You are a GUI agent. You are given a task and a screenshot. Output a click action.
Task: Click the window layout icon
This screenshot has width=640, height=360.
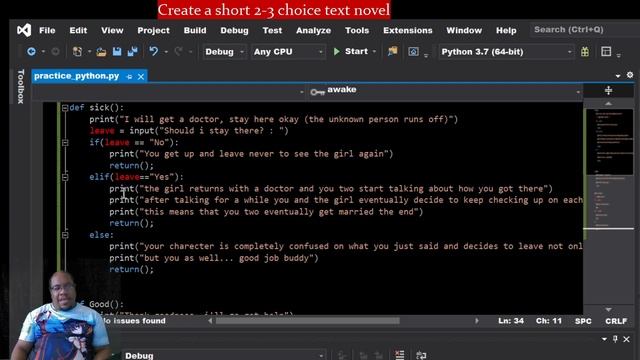(x=606, y=51)
